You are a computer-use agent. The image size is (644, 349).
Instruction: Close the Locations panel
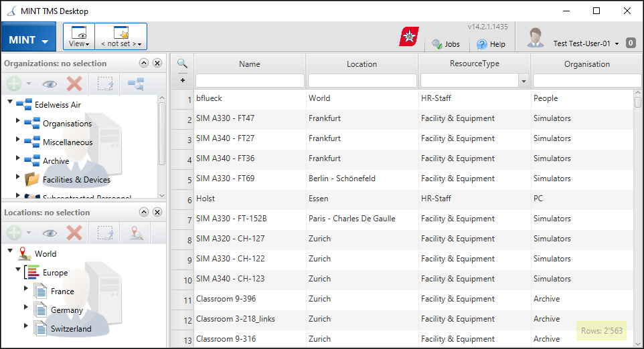157,212
